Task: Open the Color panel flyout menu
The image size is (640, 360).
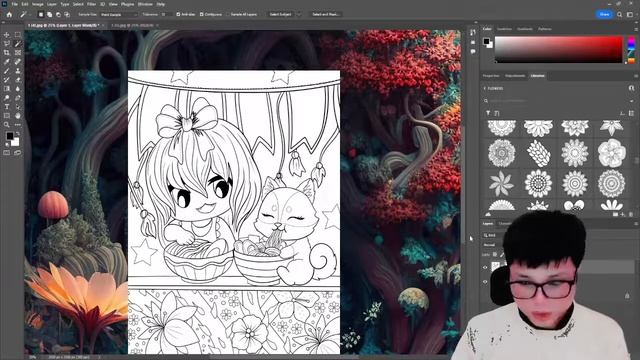Action: [636, 29]
